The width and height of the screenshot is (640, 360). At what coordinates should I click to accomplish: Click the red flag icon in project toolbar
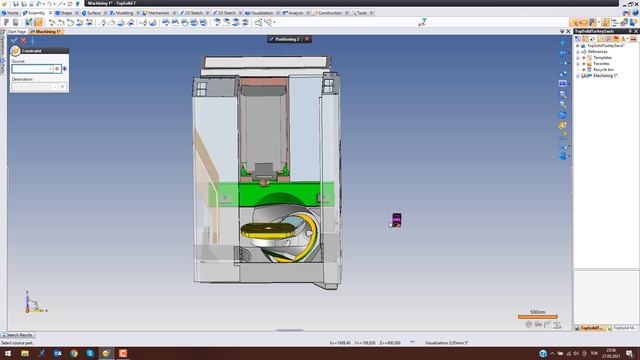(x=616, y=39)
